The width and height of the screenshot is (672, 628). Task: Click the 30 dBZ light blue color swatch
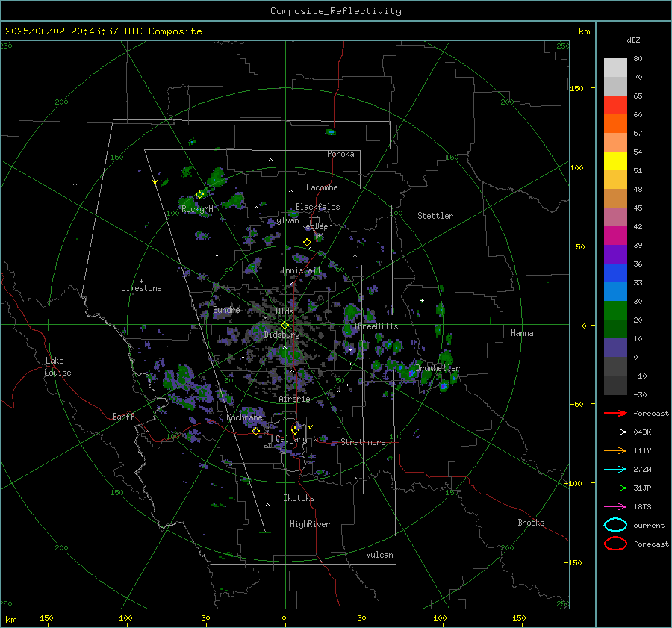click(615, 291)
